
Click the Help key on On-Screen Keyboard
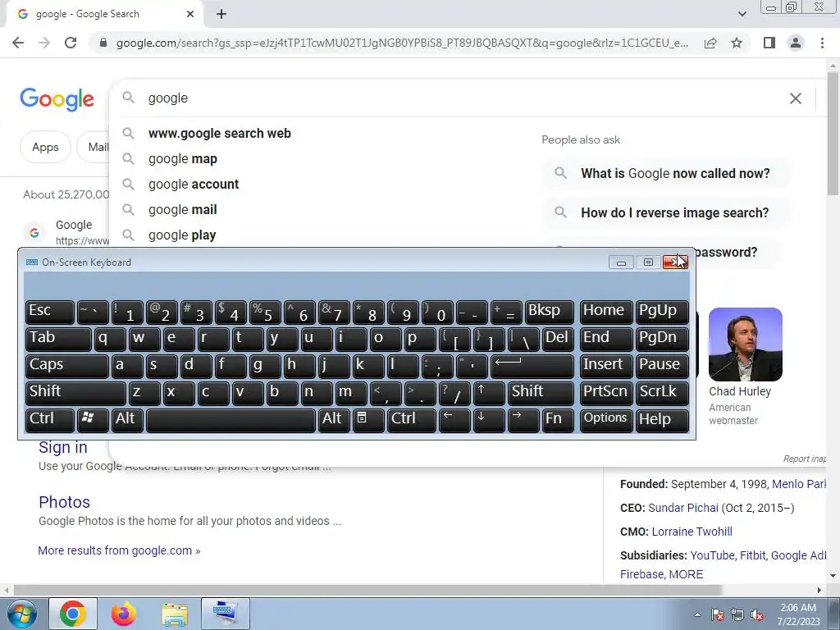pos(662,420)
